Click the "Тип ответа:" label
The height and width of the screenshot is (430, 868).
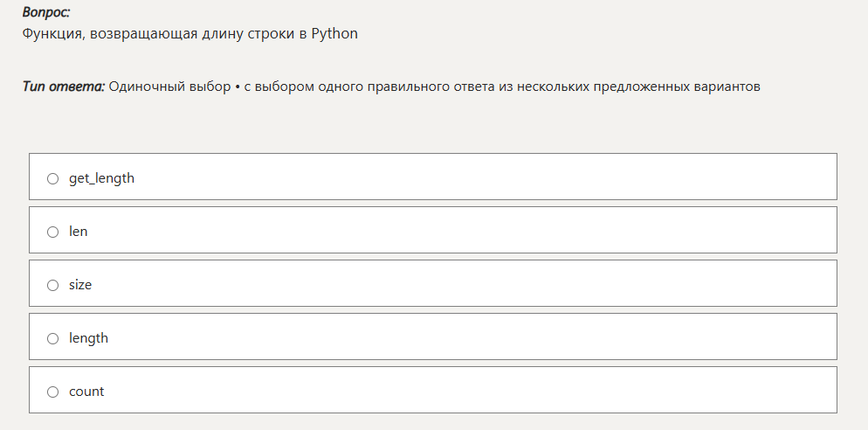tap(64, 87)
